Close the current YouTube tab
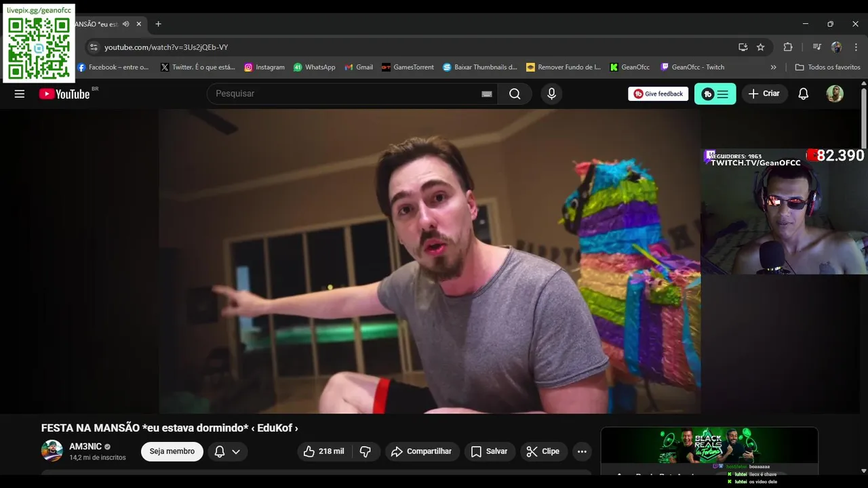 (139, 24)
